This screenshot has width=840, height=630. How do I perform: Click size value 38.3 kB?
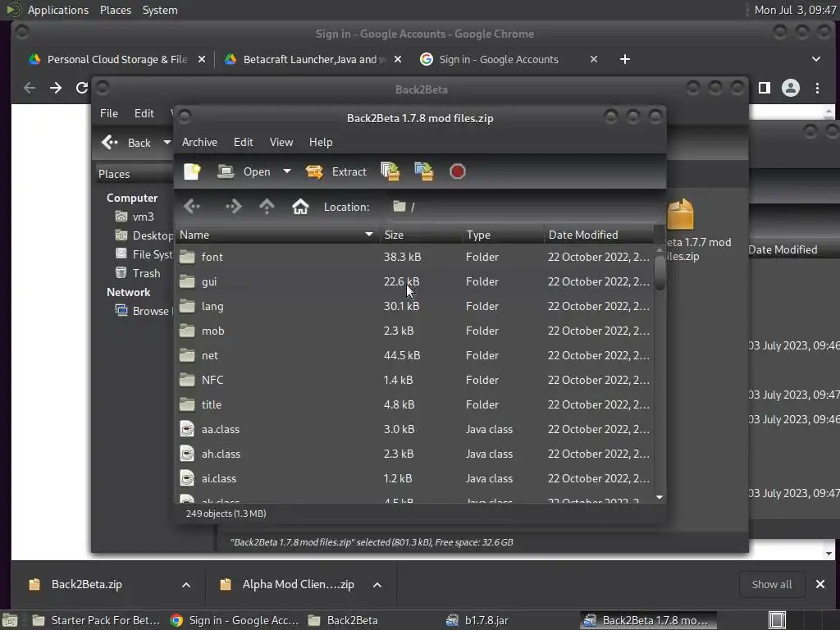(x=402, y=257)
